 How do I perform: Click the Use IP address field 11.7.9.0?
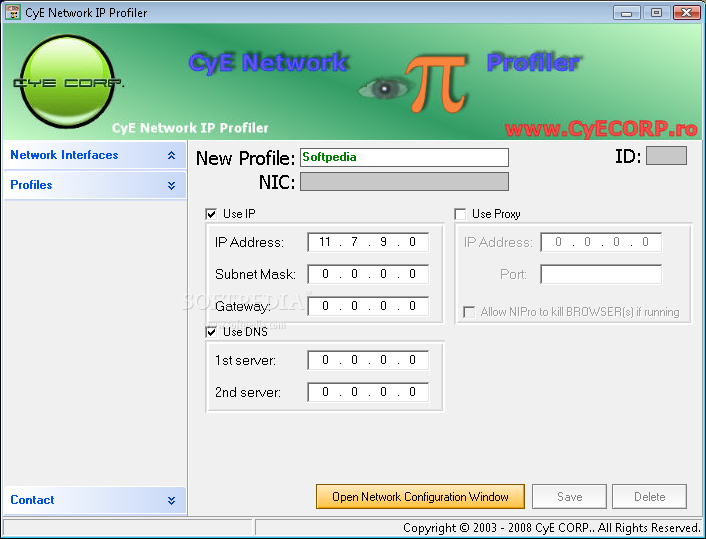[368, 242]
